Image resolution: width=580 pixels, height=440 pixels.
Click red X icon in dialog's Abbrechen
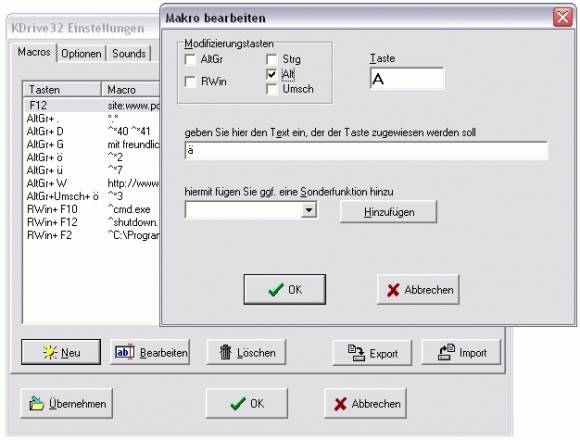coord(393,290)
